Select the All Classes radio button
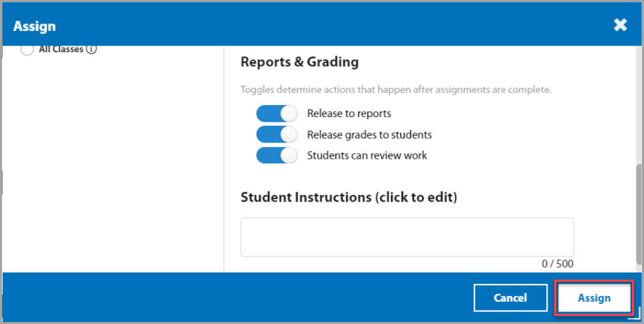This screenshot has width=644, height=324. point(27,49)
